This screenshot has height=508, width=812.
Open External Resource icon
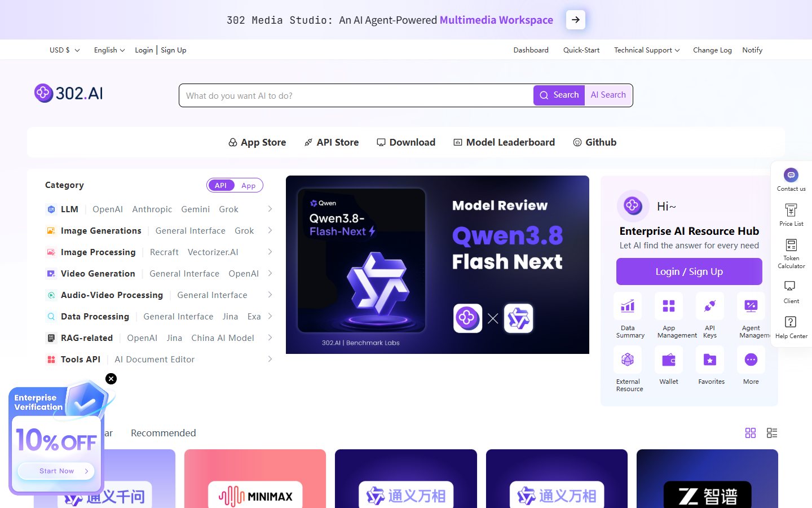(628, 360)
